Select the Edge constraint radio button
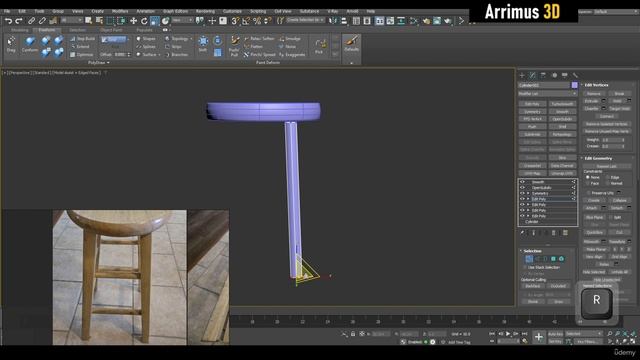This screenshot has width=640, height=360. pos(609,178)
